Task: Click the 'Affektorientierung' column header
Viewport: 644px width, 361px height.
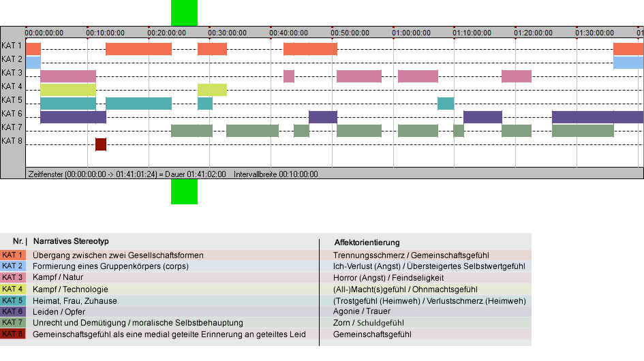Action: click(x=367, y=242)
